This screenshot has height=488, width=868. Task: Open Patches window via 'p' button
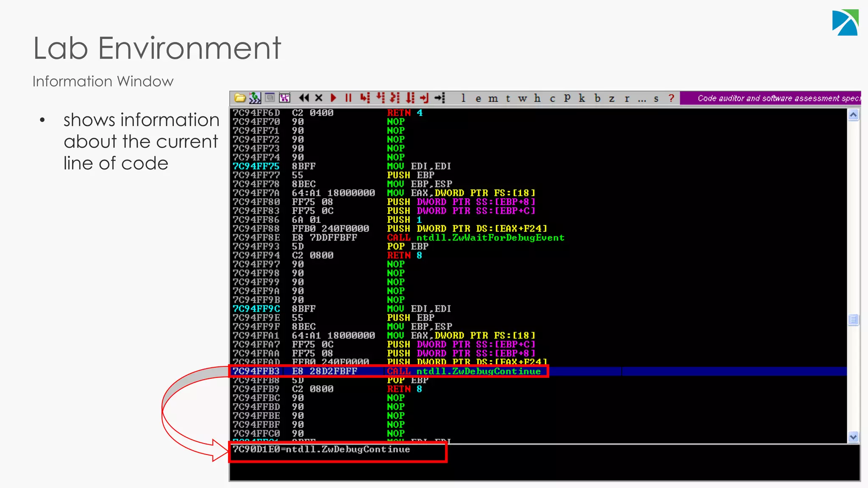pyautogui.click(x=567, y=98)
